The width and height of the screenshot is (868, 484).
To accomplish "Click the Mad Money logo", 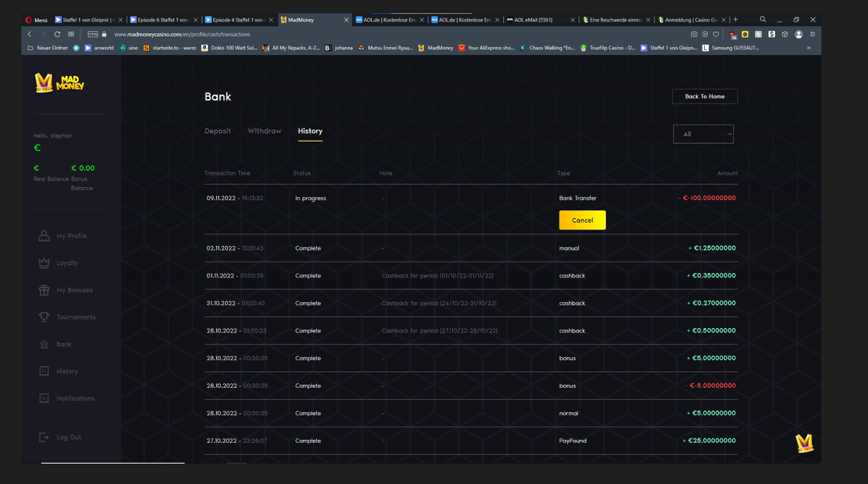I will point(59,83).
